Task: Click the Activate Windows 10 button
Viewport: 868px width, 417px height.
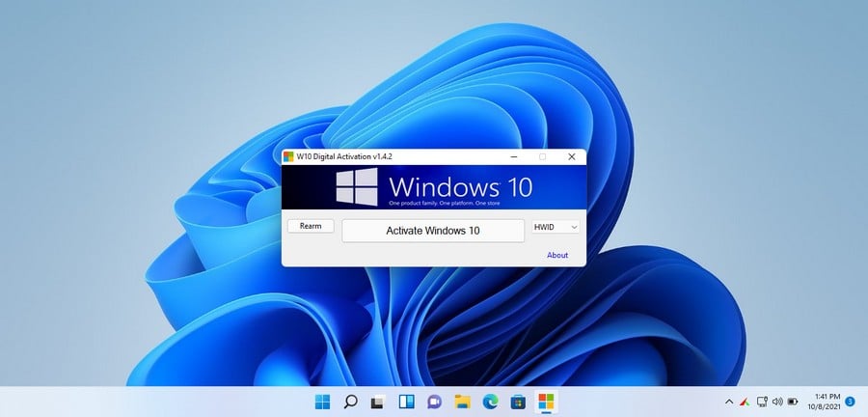Action: point(433,231)
